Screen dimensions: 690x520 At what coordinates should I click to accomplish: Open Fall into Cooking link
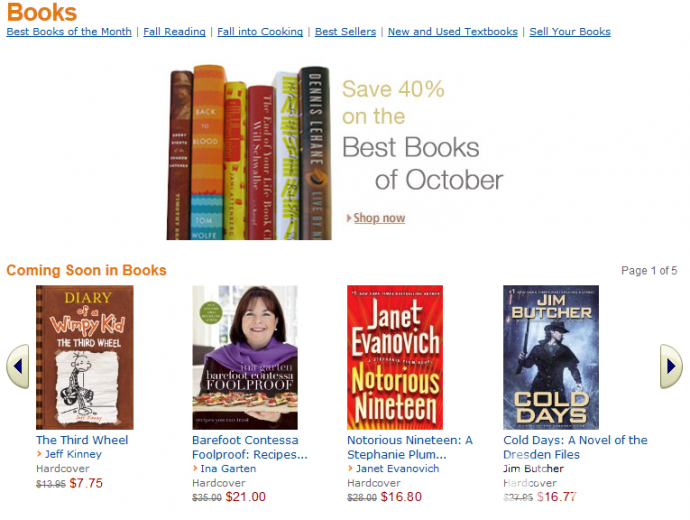click(260, 32)
